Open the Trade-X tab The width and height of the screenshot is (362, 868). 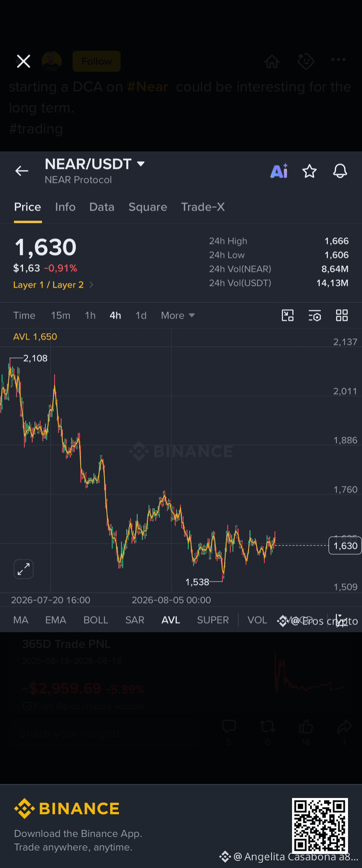point(203,207)
